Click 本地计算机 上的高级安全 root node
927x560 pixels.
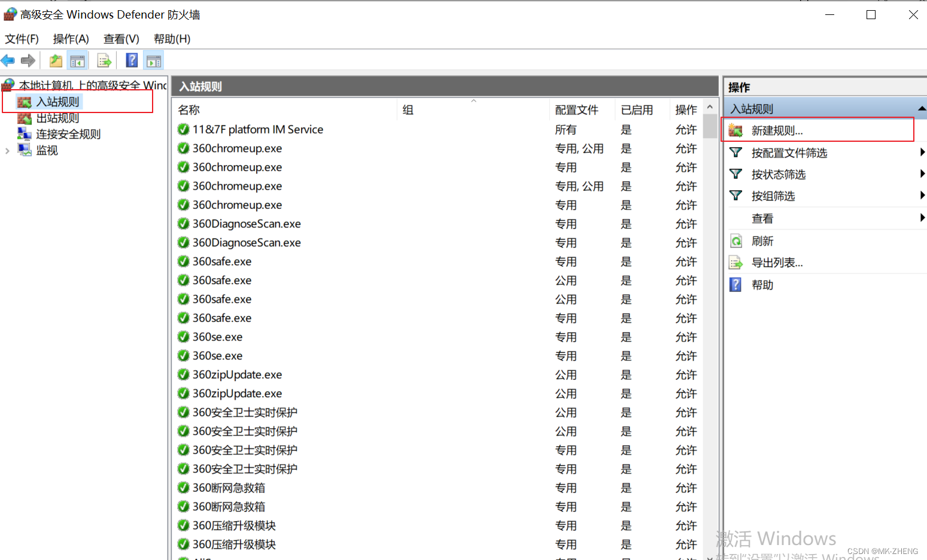coord(92,85)
